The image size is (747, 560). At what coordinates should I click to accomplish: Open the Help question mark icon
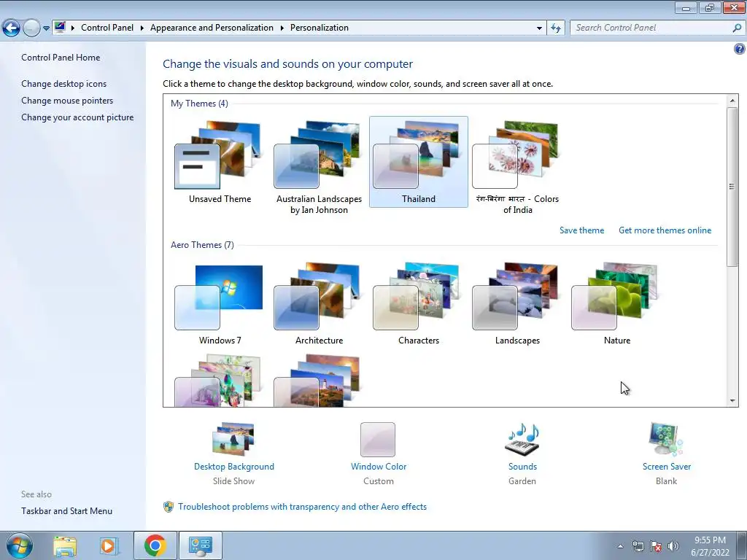pyautogui.click(x=740, y=49)
